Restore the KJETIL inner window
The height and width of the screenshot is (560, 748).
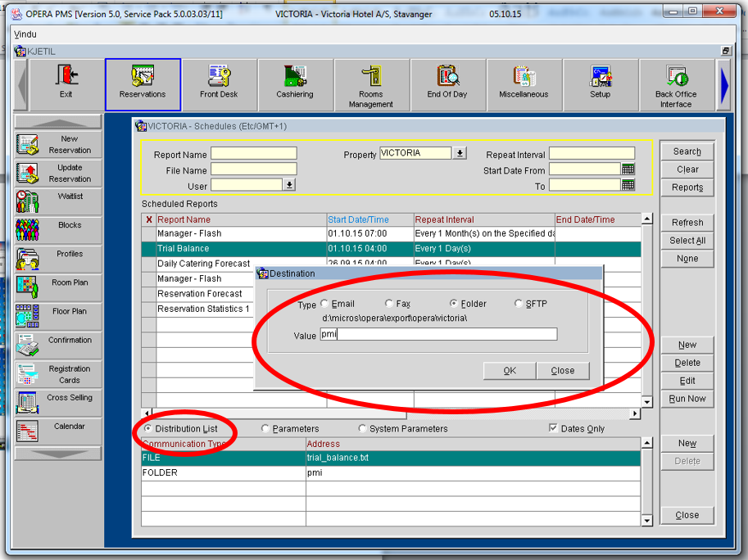click(726, 51)
